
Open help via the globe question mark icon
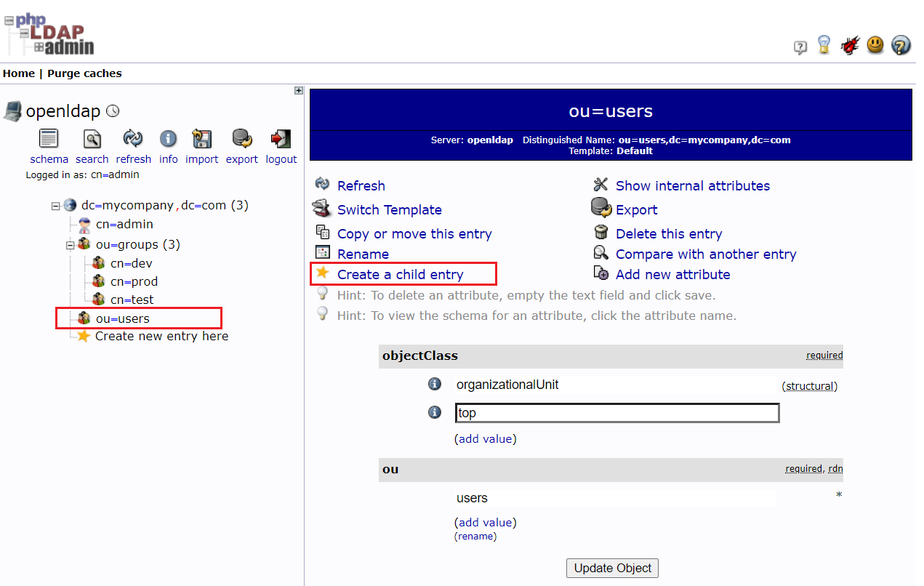pyautogui.click(x=901, y=44)
